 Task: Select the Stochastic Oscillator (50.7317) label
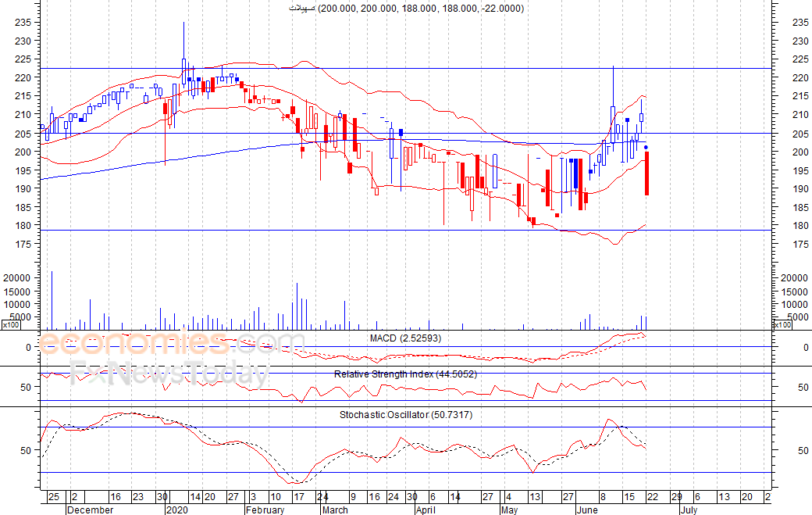(405, 415)
